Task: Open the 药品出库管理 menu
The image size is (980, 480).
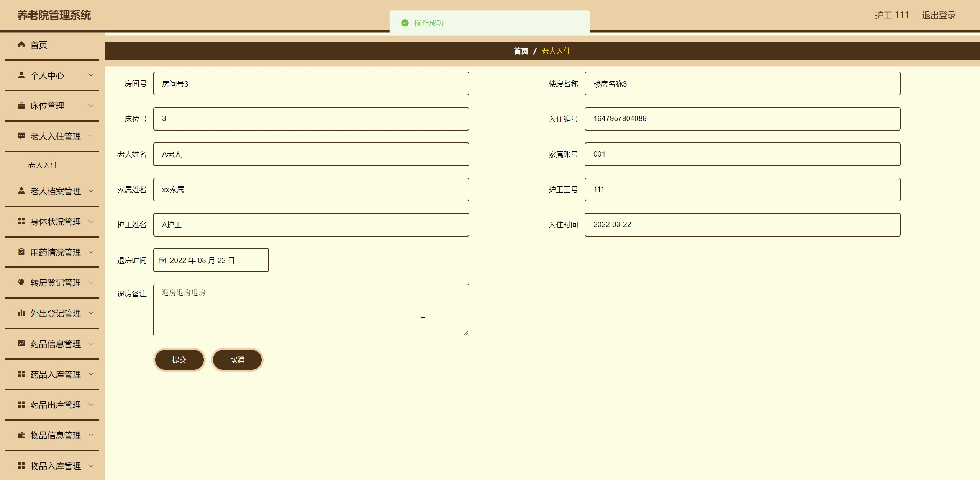Action: click(x=56, y=405)
